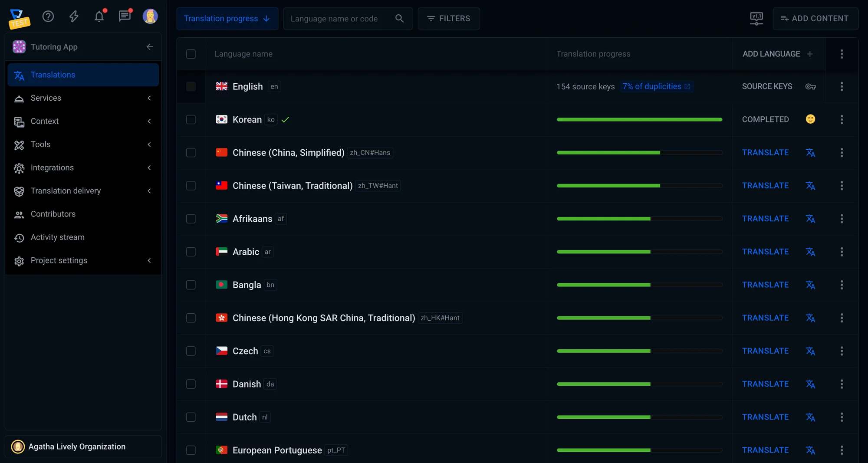Click the source keys key icon for English

point(810,86)
